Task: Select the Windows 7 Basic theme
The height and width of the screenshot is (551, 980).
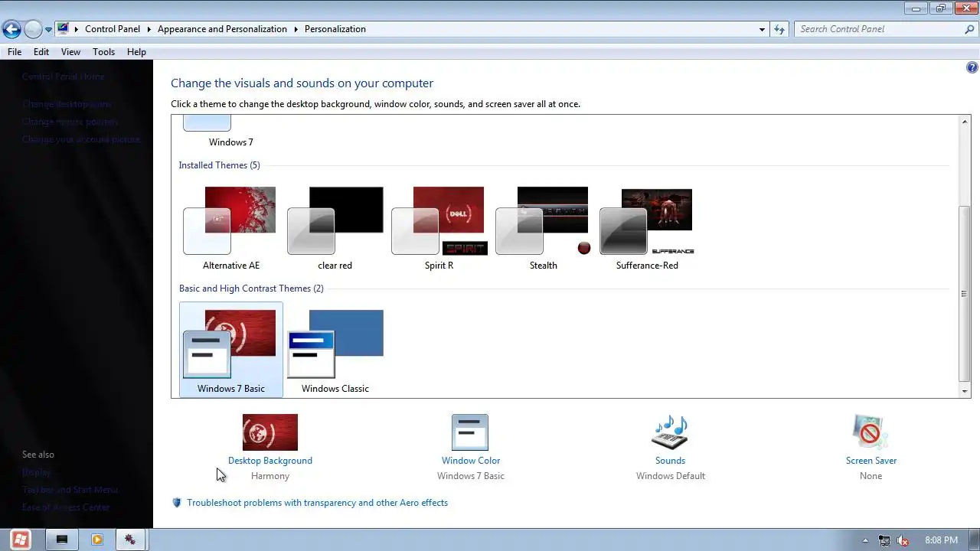Action: (x=230, y=350)
